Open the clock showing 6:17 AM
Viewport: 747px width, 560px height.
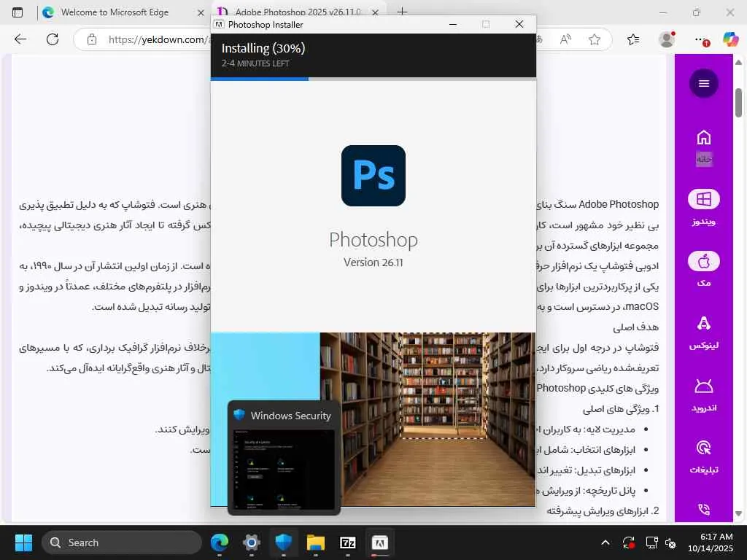click(710, 542)
